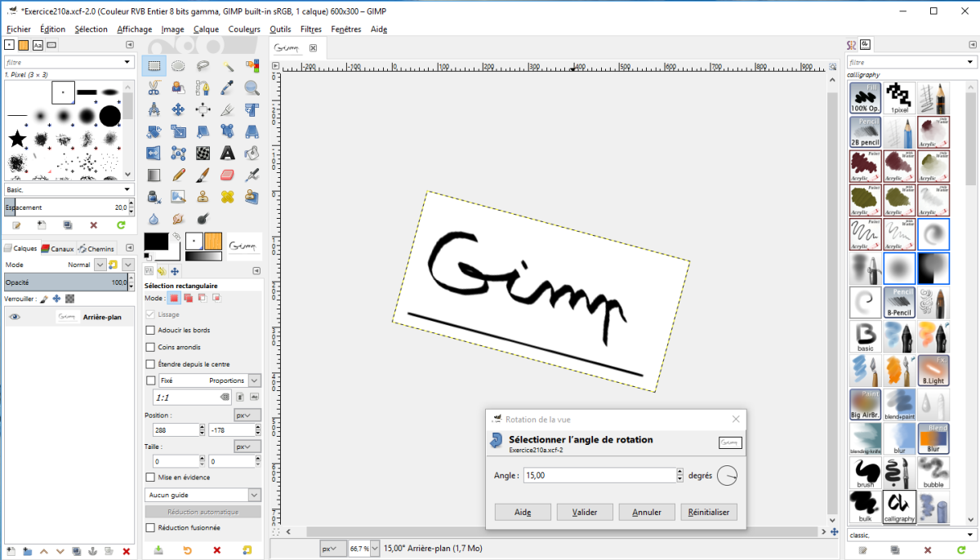Click the brush Espacement slider
The image size is (980, 560).
coord(65,207)
